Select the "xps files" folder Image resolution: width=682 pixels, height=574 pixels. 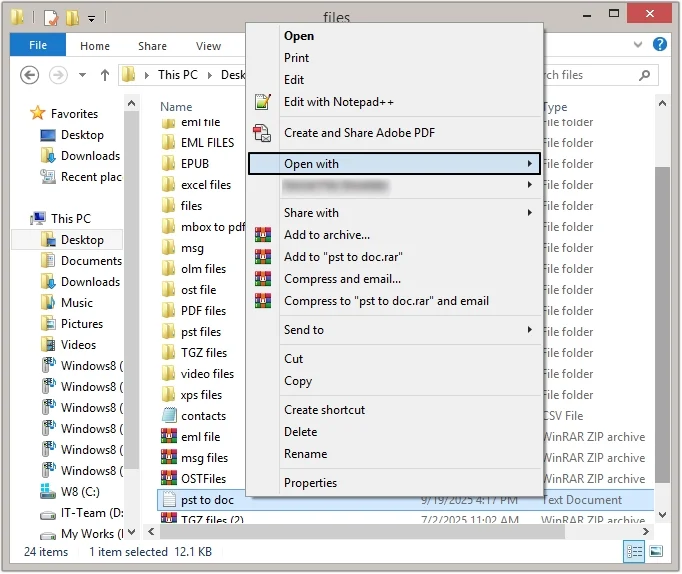(191, 395)
